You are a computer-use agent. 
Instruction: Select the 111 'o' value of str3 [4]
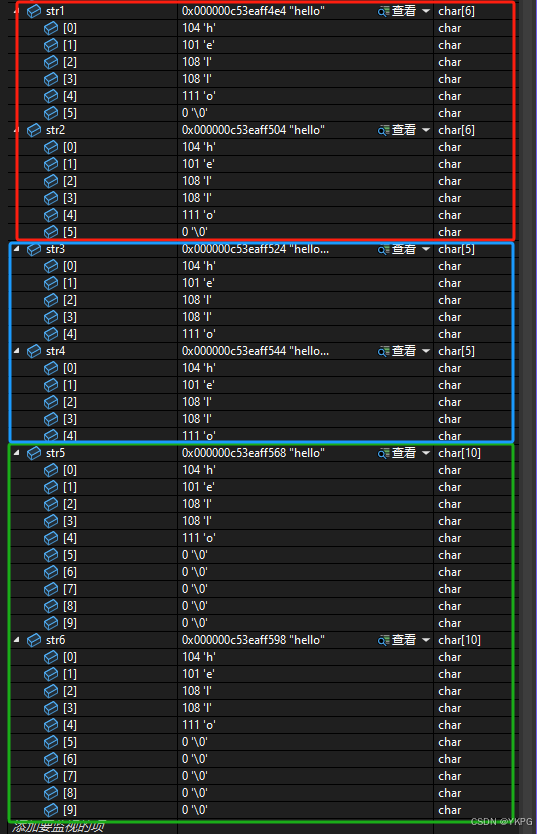199,334
